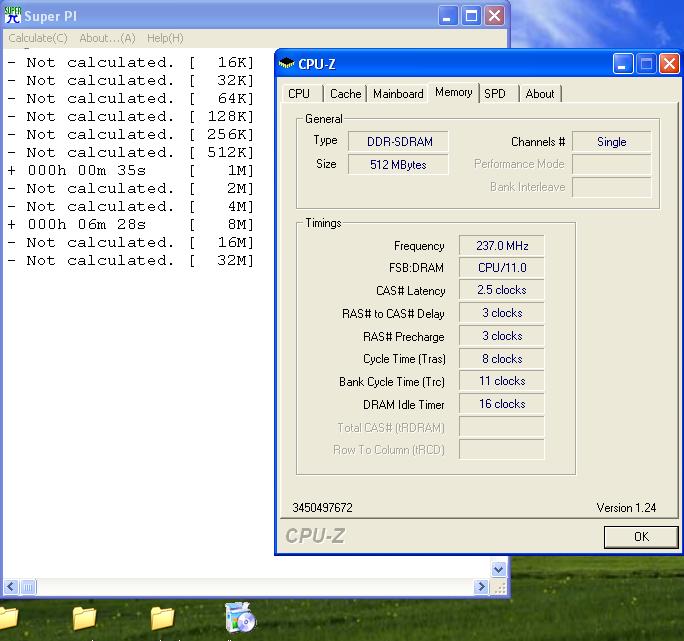The height and width of the screenshot is (641, 684).
Task: Click the 'Not calculated' 512K row
Action: click(x=130, y=152)
